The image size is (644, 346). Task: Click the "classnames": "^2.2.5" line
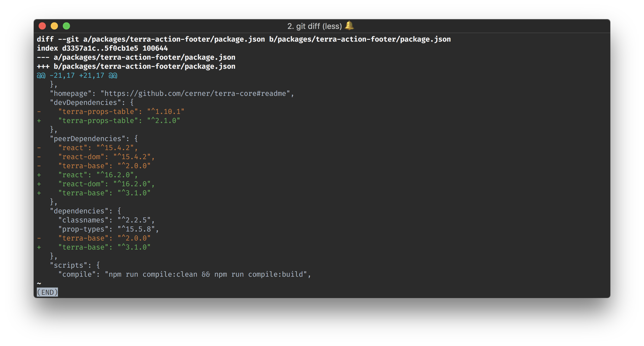(x=107, y=220)
